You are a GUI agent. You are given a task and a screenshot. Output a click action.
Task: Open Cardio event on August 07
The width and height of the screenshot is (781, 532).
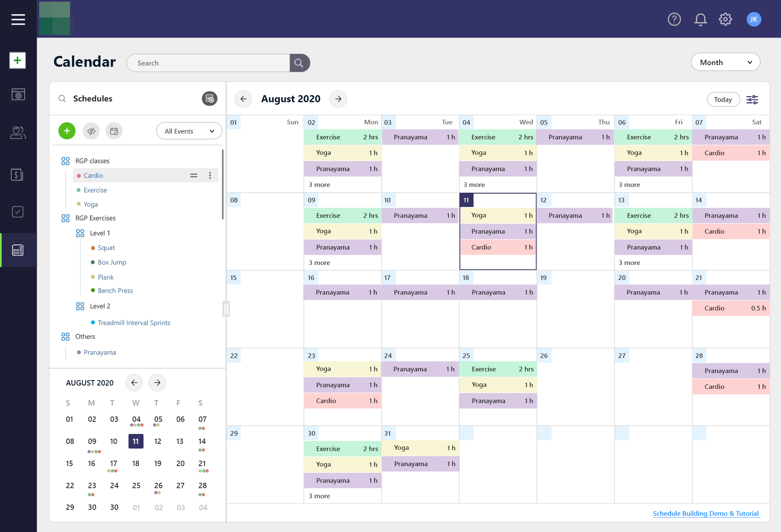[x=731, y=153]
